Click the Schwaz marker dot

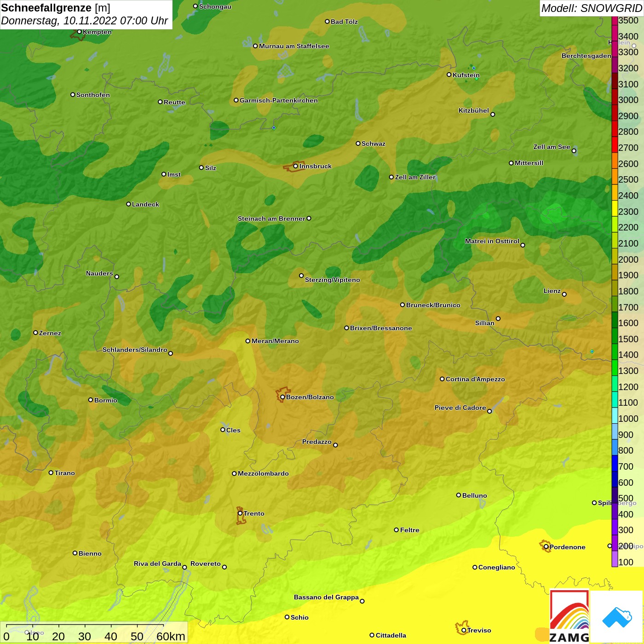coord(358,144)
